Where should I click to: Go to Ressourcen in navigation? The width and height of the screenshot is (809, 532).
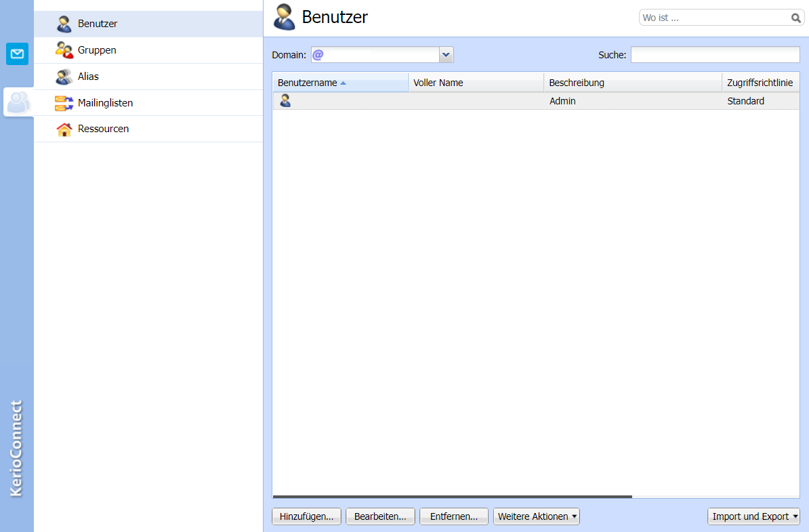pyautogui.click(x=103, y=129)
